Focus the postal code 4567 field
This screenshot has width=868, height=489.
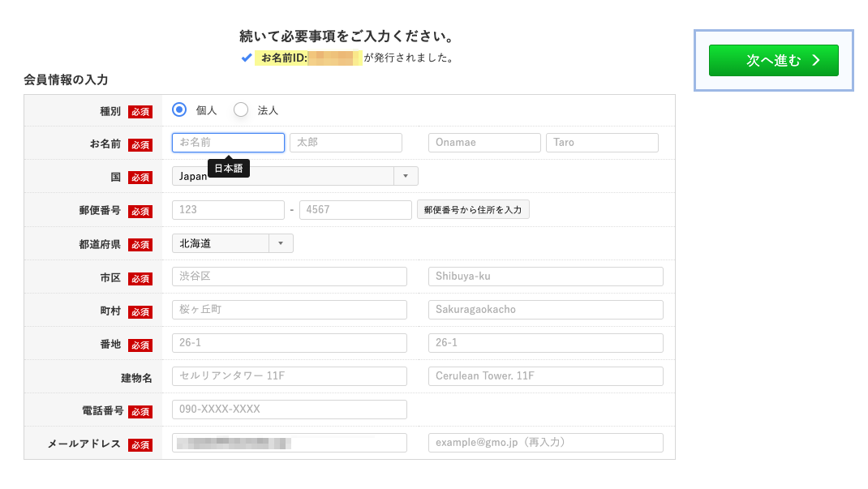coord(355,210)
